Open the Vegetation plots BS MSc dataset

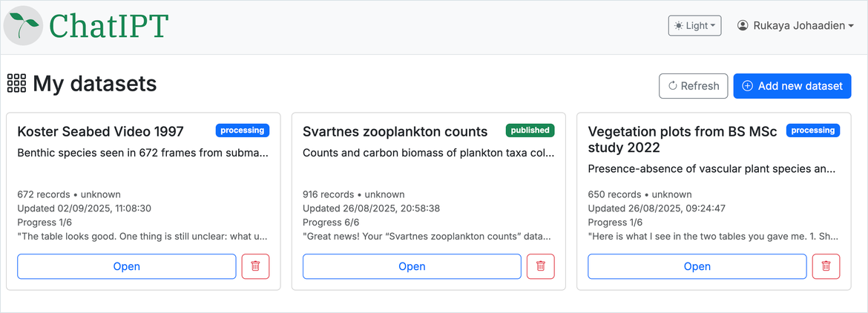(697, 266)
